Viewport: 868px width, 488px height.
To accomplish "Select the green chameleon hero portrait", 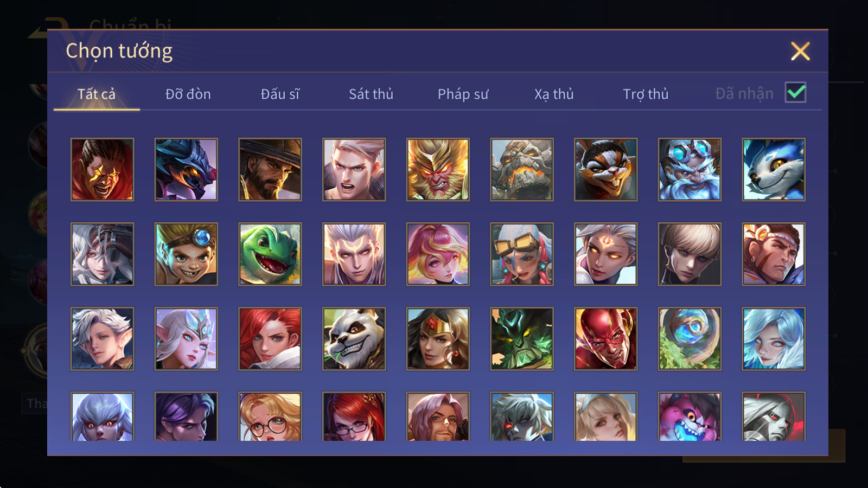I will 270,254.
